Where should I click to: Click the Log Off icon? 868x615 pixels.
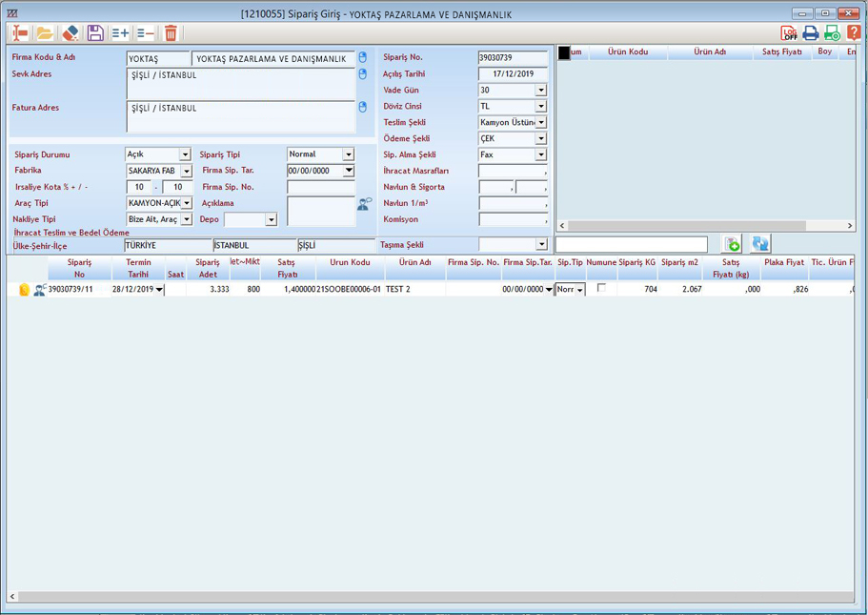[789, 33]
